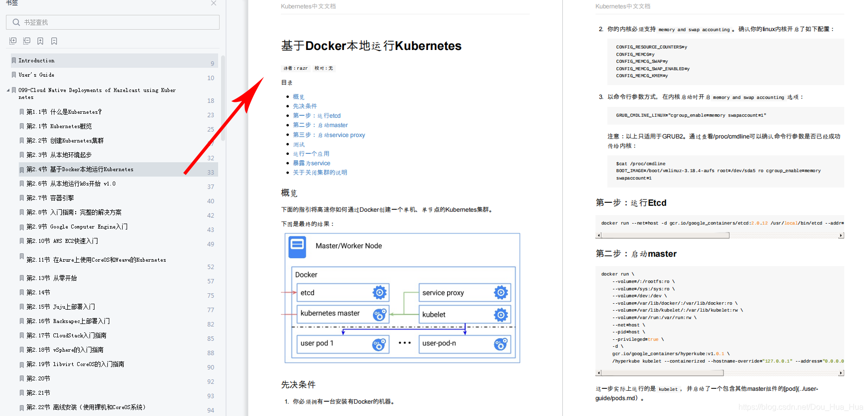Click the etcd code block horizontal scrollbar thumb
Image resolution: width=868 pixels, height=416 pixels.
[665, 235]
